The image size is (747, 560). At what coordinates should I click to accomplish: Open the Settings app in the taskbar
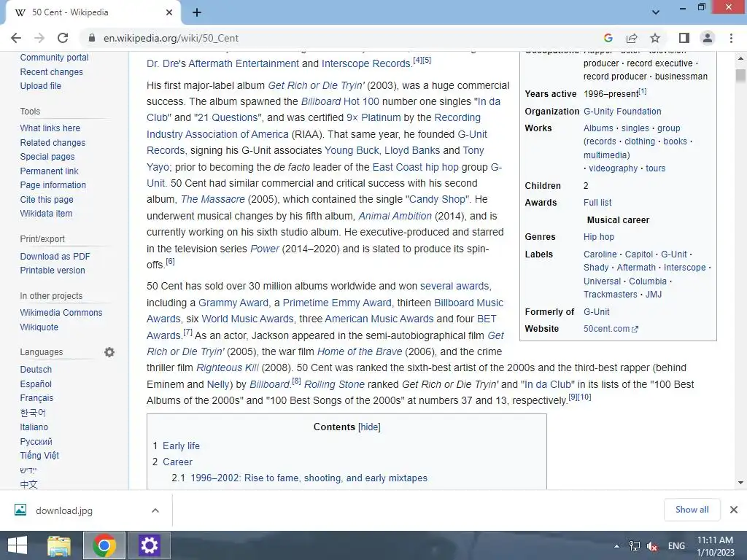(149, 545)
